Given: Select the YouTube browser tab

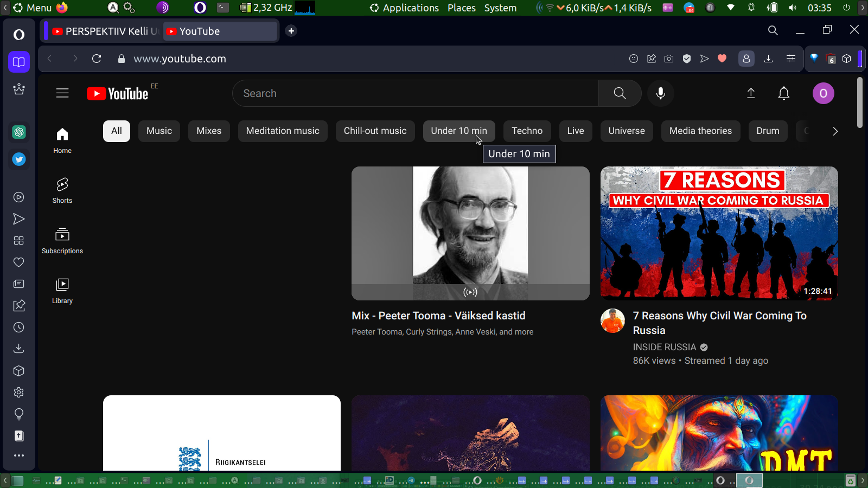Looking at the screenshot, I should pos(220,31).
